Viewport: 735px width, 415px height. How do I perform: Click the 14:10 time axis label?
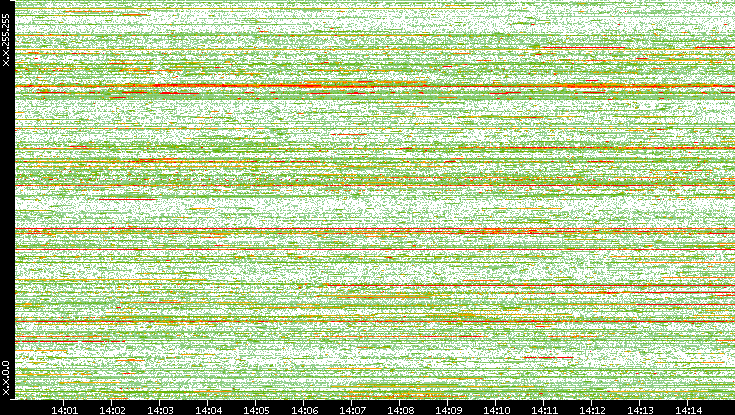pyautogui.click(x=496, y=410)
